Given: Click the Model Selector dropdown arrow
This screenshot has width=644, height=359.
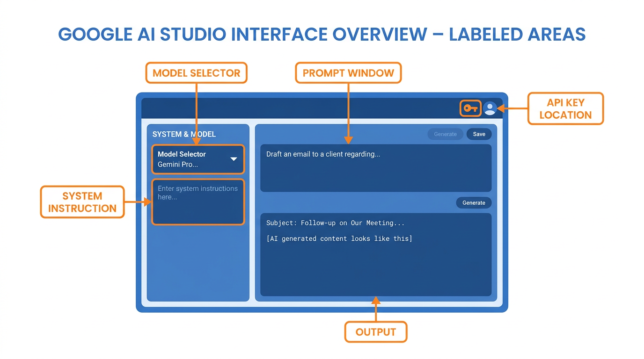Looking at the screenshot, I should tap(234, 159).
